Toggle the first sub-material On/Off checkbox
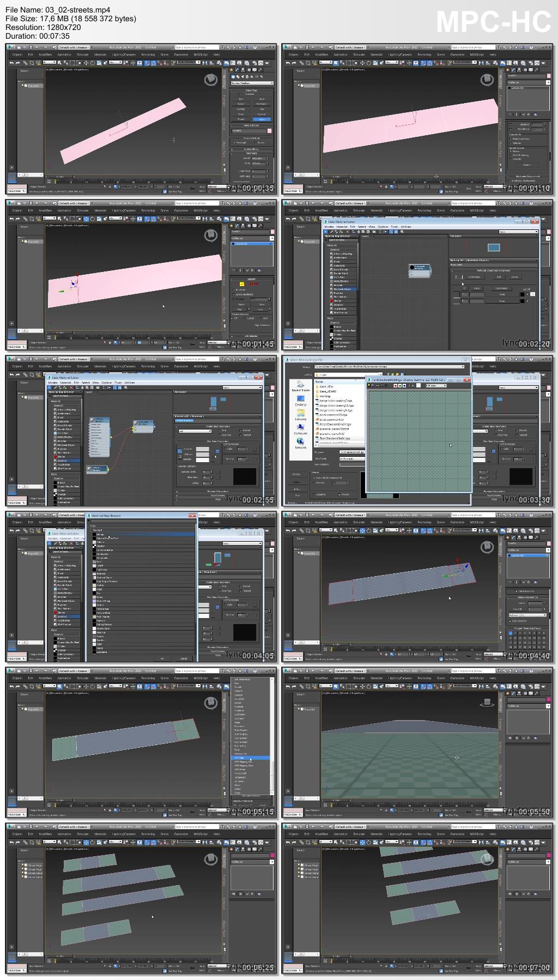This screenshot has width=558, height=980. [x=527, y=294]
